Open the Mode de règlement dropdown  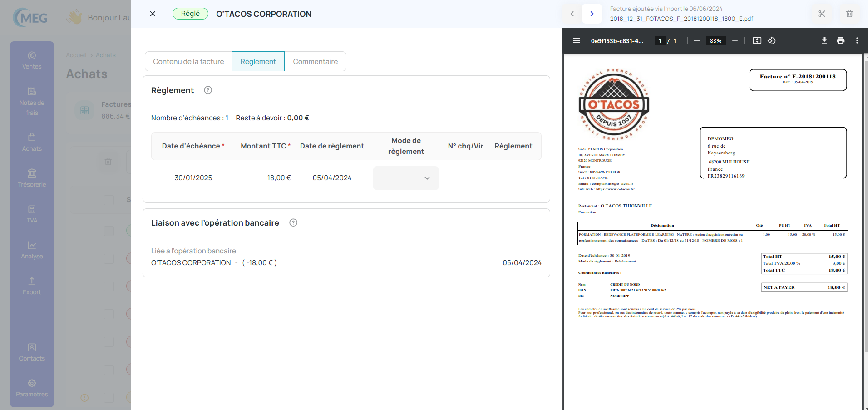406,178
